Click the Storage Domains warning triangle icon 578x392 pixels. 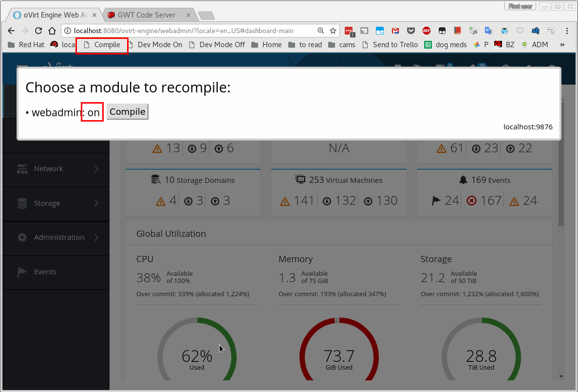coord(161,200)
